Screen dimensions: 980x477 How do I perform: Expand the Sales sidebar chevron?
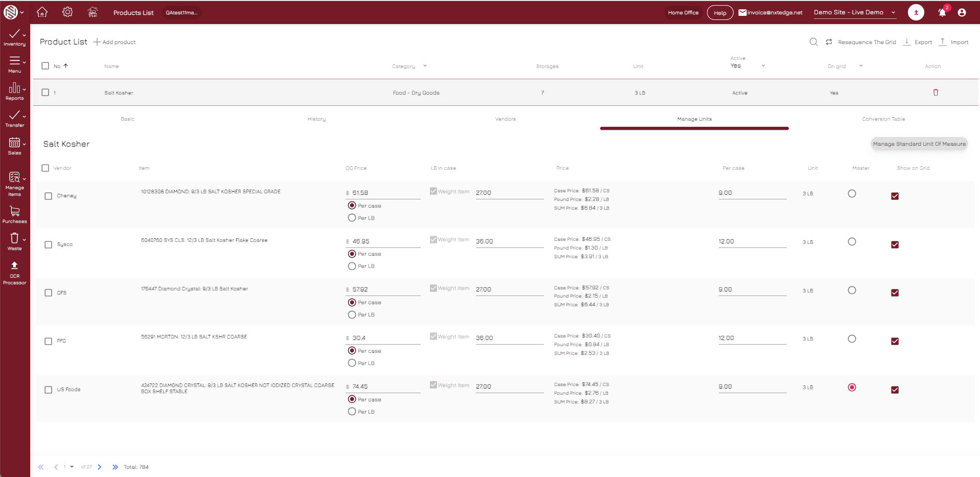(24, 144)
